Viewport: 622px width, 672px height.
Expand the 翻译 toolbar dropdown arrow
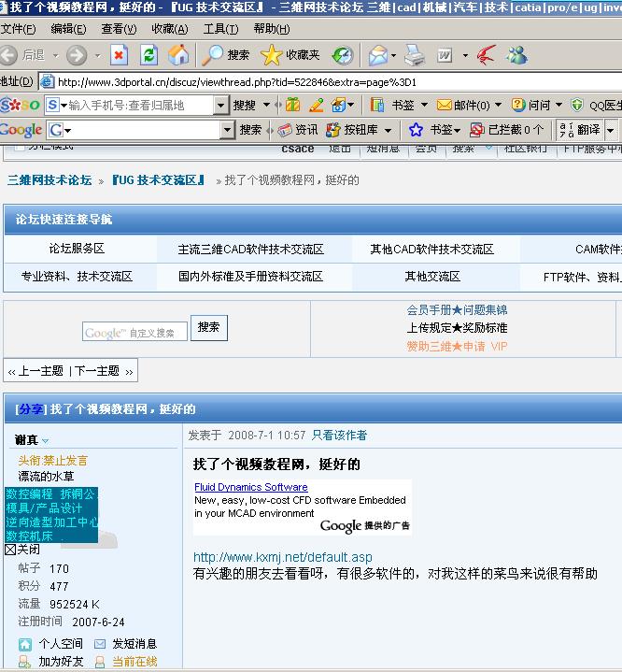coord(611,130)
